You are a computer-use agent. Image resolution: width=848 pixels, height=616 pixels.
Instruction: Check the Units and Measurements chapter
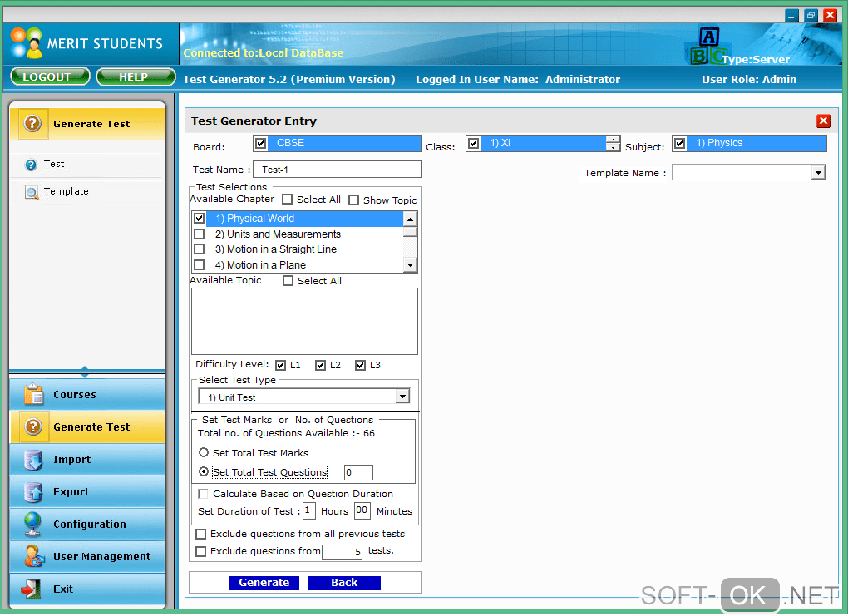point(199,234)
